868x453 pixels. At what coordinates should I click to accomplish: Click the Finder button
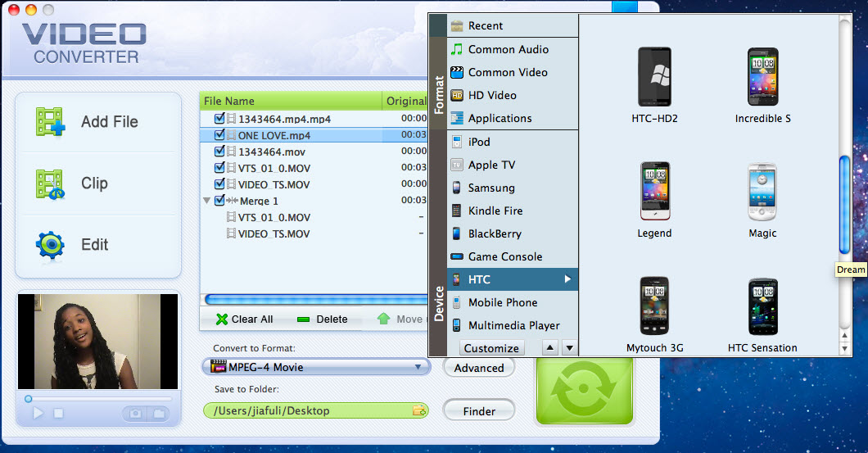pos(479,411)
